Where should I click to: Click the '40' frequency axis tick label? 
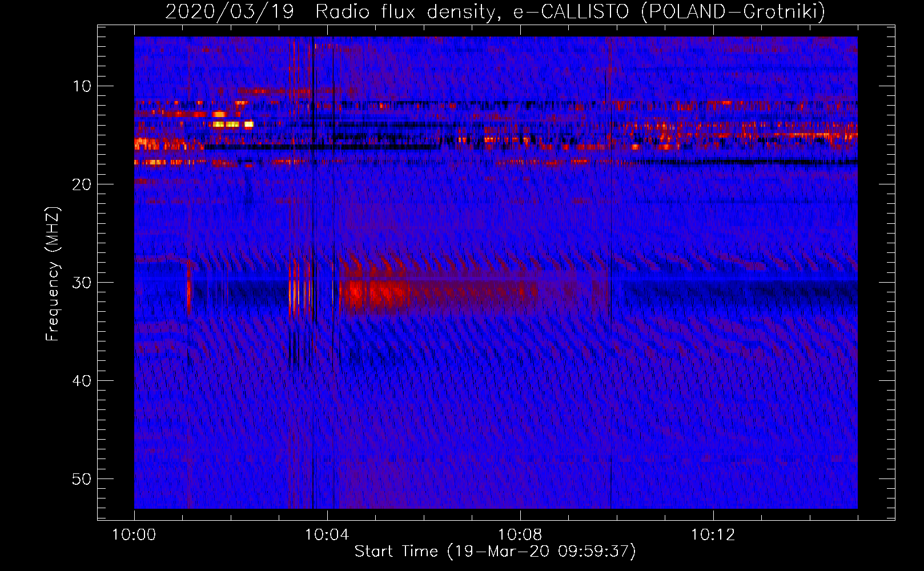point(82,381)
